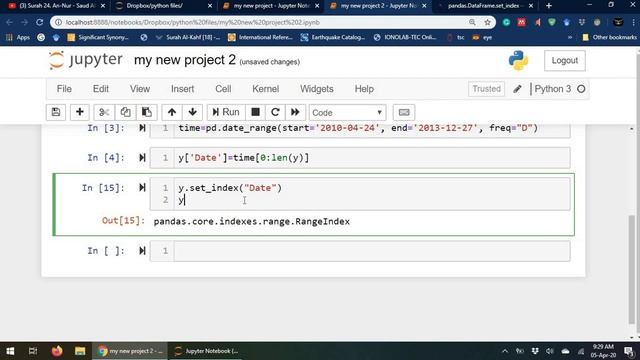Rename notebook title my new project 2
640x360 pixels.
coord(185,60)
